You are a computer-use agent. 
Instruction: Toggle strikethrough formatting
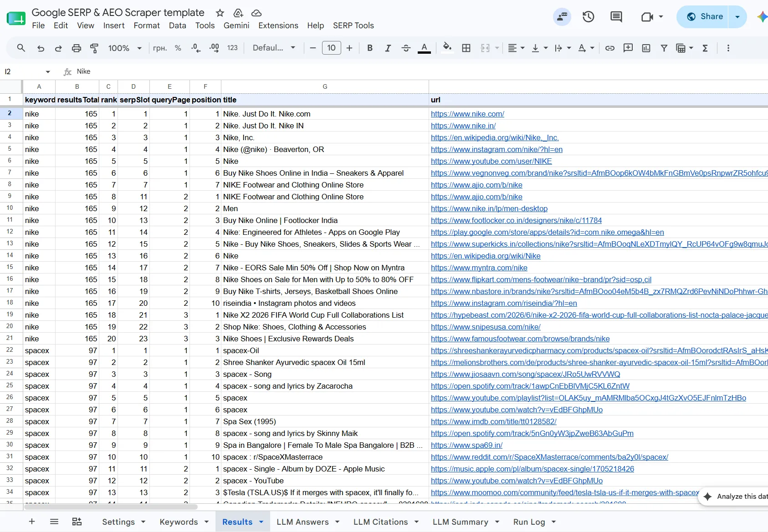point(406,48)
